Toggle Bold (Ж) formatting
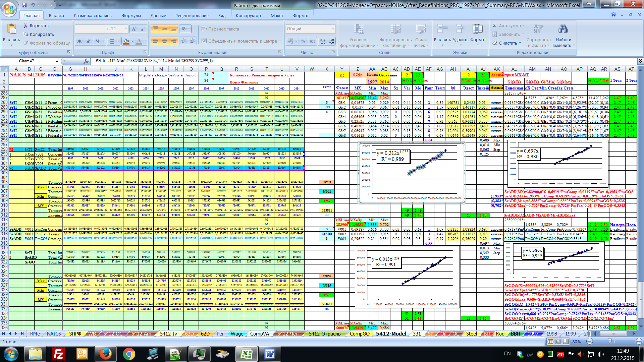The image size is (644, 362). point(79,41)
